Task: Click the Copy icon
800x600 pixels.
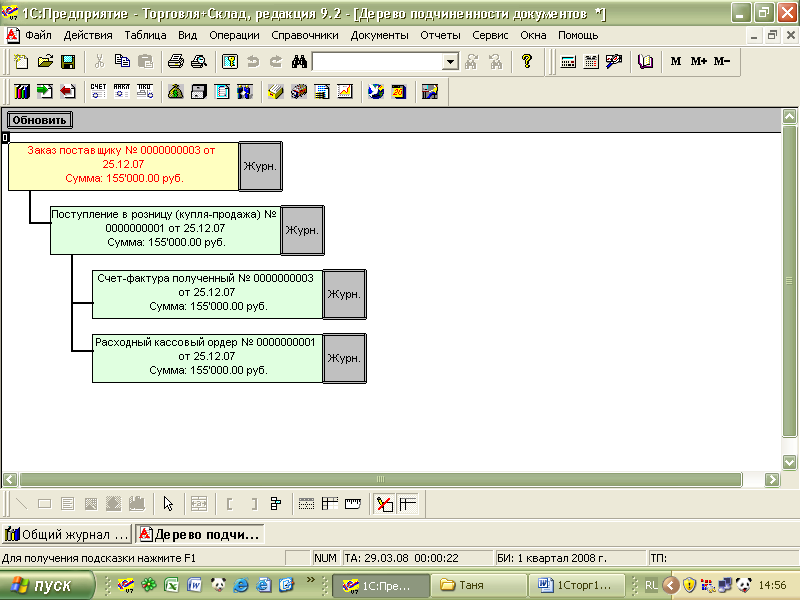Action: (x=122, y=62)
